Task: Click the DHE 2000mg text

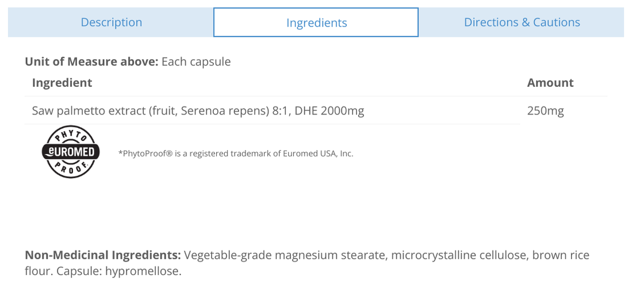Action: tap(329, 110)
